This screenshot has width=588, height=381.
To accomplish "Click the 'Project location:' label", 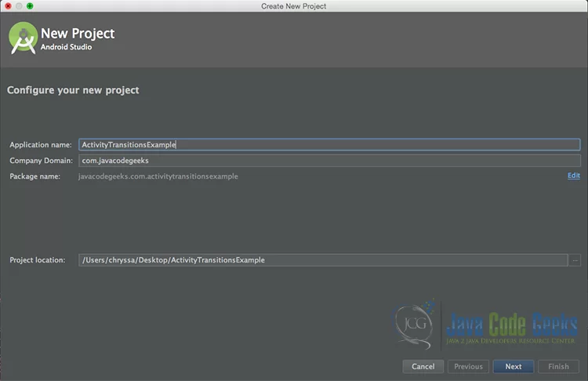I will tap(38, 259).
